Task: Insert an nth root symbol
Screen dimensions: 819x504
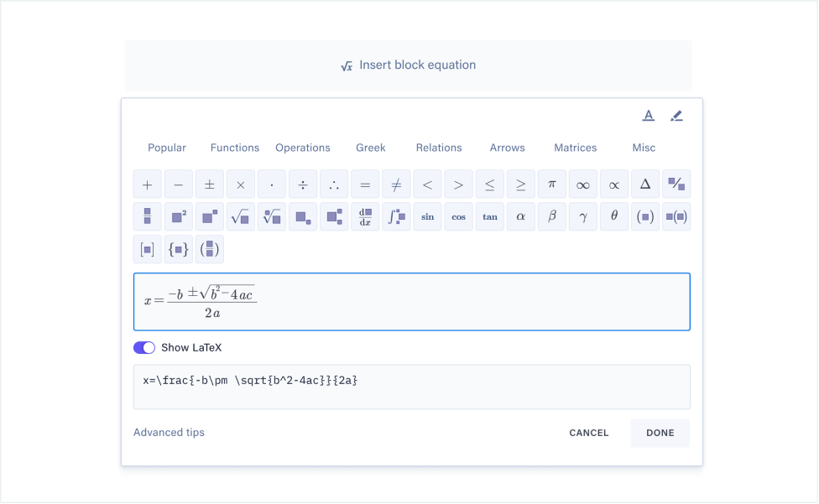Action: click(x=272, y=216)
